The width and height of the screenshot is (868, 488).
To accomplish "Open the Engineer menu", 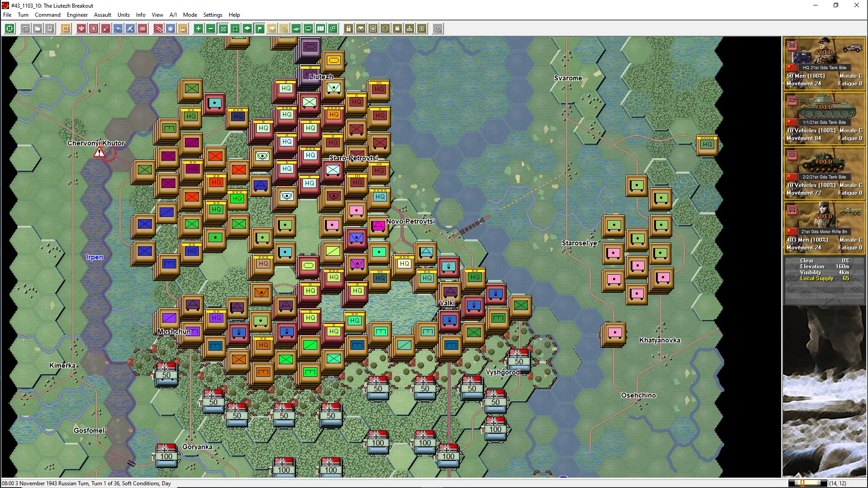I will click(x=77, y=15).
